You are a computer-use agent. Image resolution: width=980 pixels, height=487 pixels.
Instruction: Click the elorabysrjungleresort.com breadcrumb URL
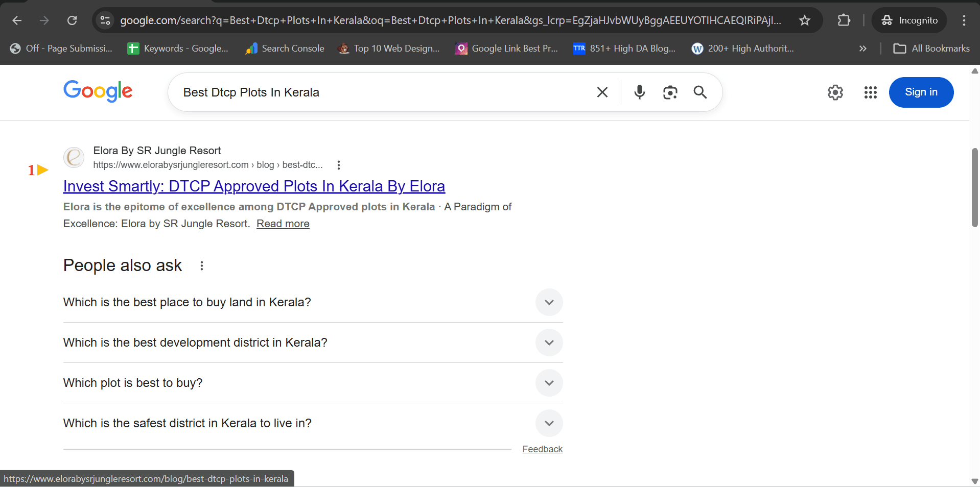tap(208, 165)
